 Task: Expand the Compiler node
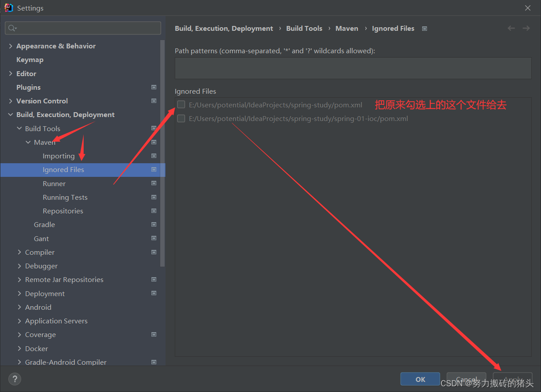[x=19, y=252]
